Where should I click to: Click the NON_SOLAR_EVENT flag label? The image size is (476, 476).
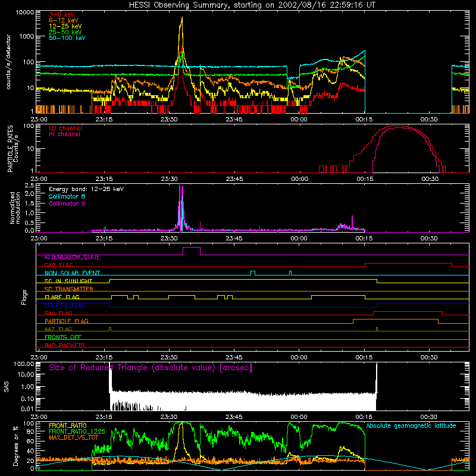(72, 273)
